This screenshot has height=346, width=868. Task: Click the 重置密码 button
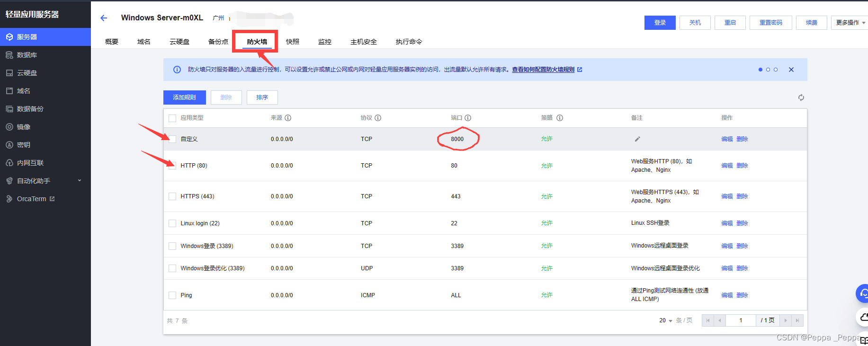click(x=771, y=23)
